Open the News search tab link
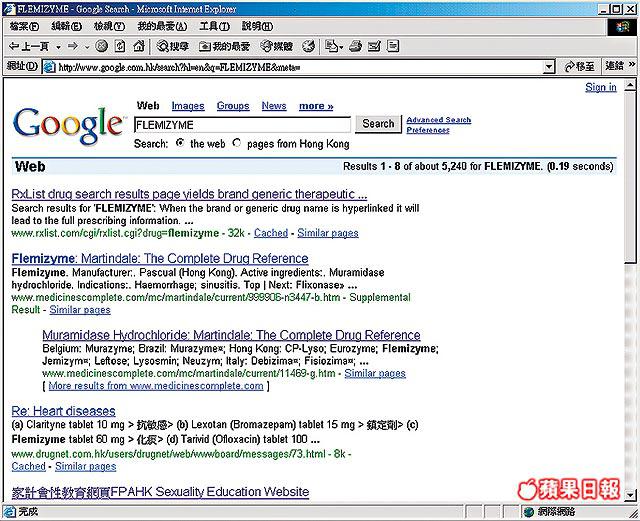 click(x=274, y=106)
